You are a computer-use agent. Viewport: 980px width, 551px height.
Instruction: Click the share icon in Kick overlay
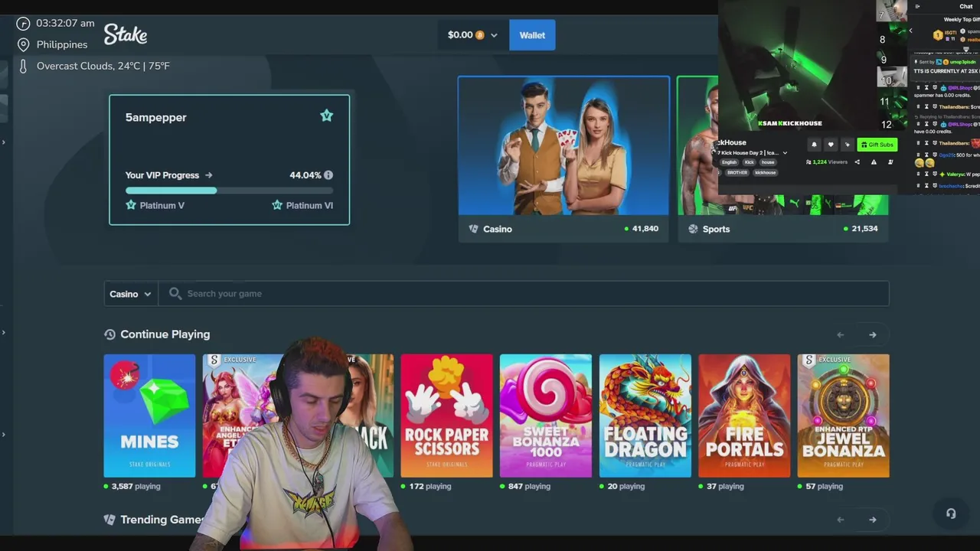pos(857,162)
